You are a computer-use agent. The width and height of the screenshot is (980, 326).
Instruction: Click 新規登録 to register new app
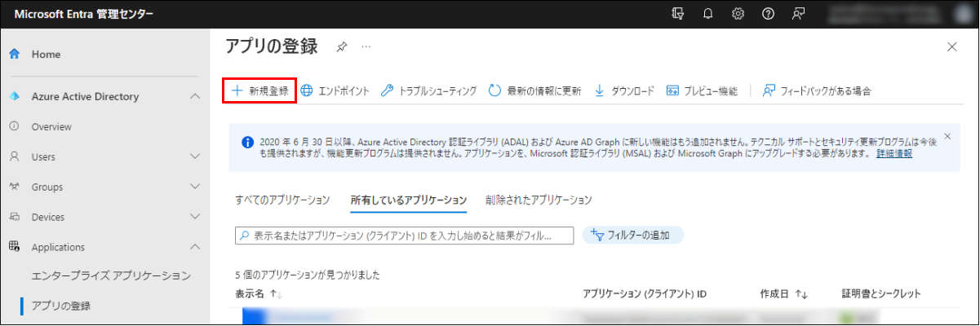259,90
